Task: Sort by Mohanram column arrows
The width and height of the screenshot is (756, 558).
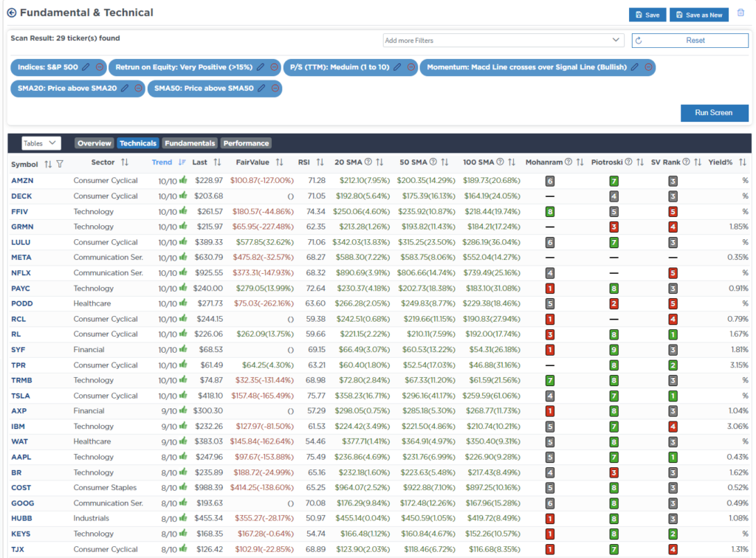Action: click(x=580, y=162)
